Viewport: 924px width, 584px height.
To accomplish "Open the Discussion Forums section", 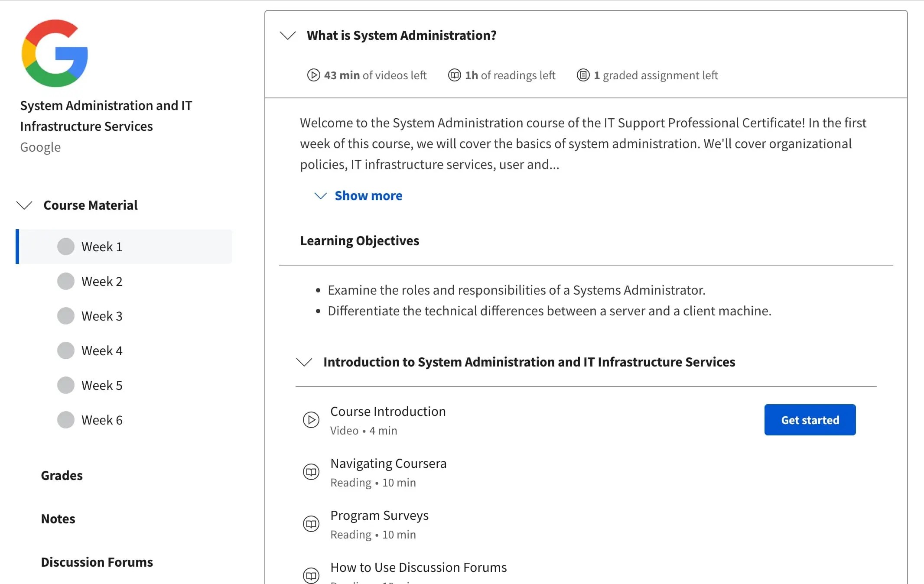I will [97, 562].
